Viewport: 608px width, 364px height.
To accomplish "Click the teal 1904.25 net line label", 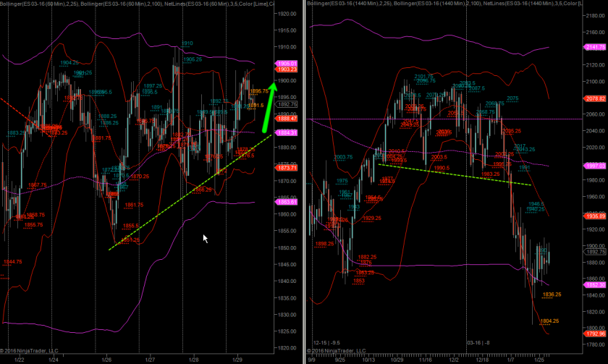I will tap(69, 62).
